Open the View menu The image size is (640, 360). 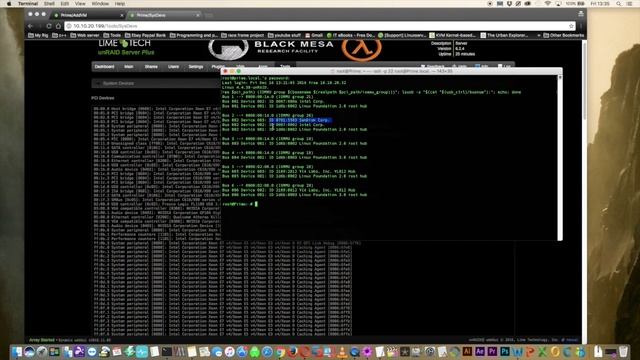click(x=80, y=4)
